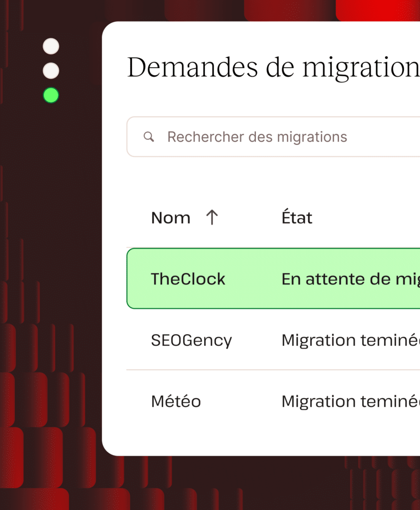The height and width of the screenshot is (510, 420).
Task: Click the 'Demandes de migration' page heading
Action: [273, 67]
